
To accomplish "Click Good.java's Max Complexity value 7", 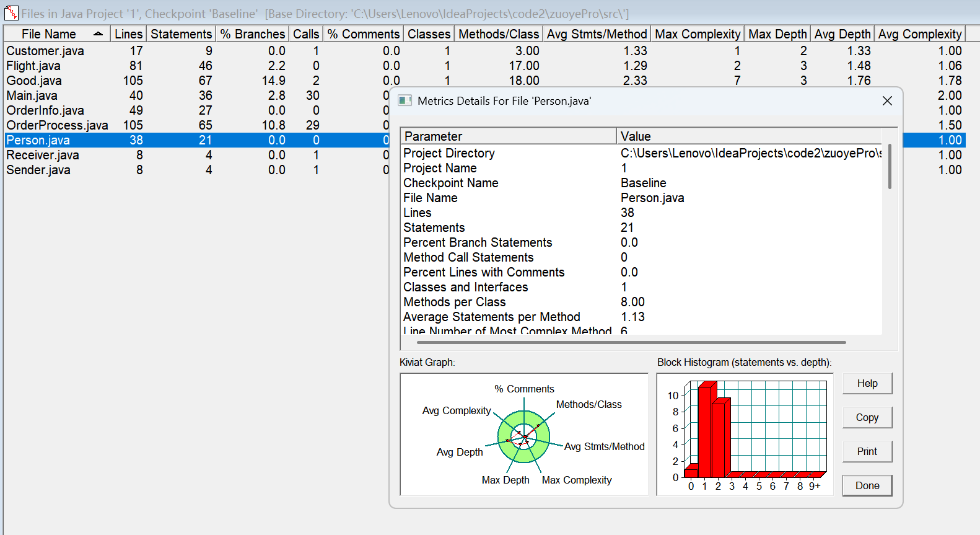I will 737,81.
